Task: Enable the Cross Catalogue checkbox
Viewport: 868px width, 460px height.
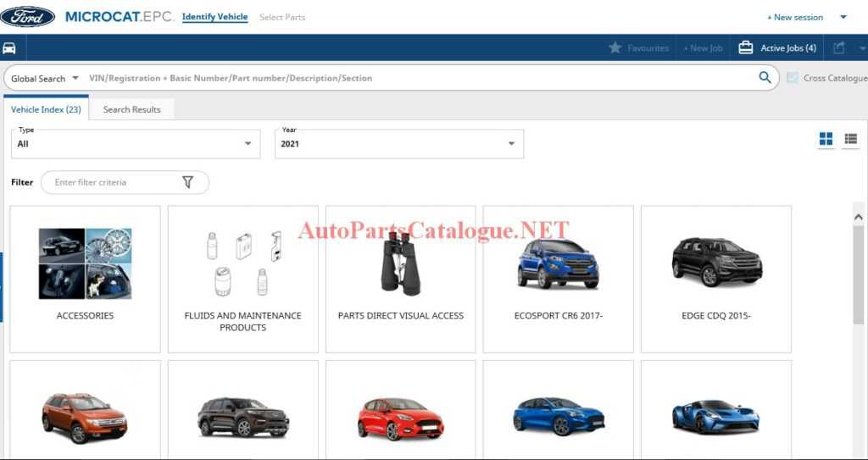Action: point(793,78)
